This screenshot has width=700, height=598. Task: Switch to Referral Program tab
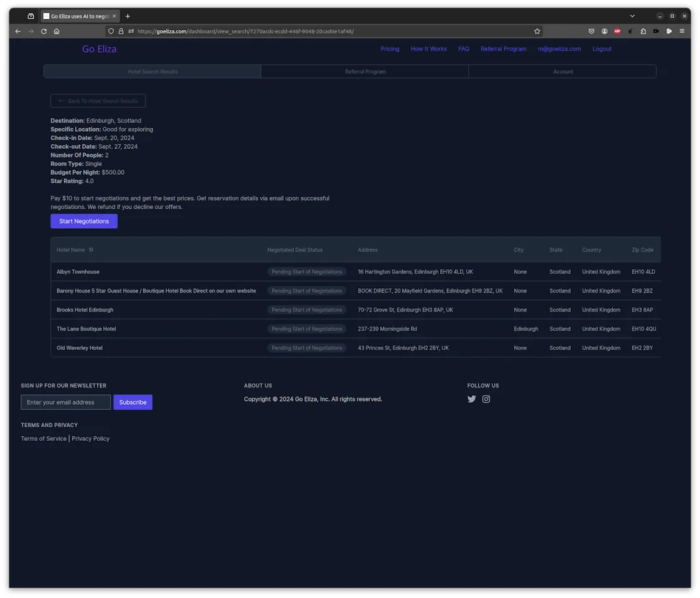coord(365,72)
